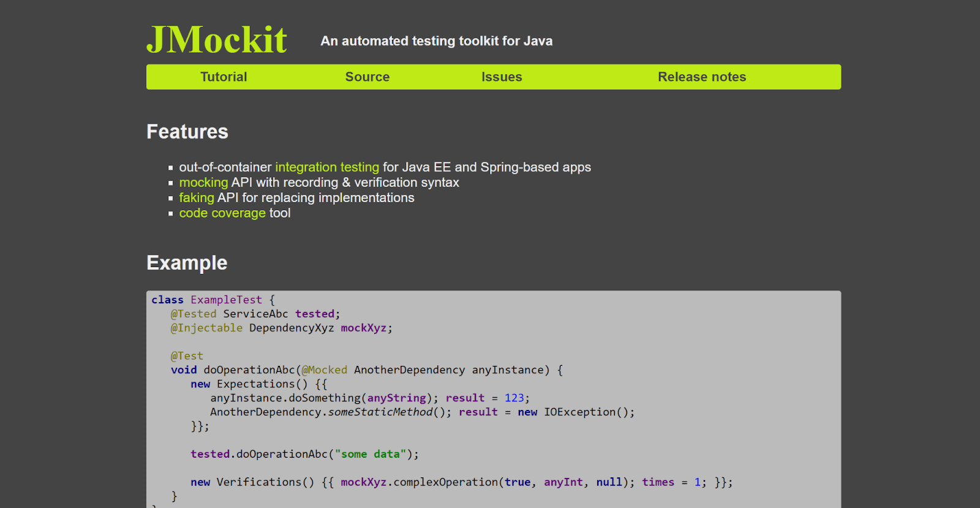Click the times = 1 text in code

[671, 482]
